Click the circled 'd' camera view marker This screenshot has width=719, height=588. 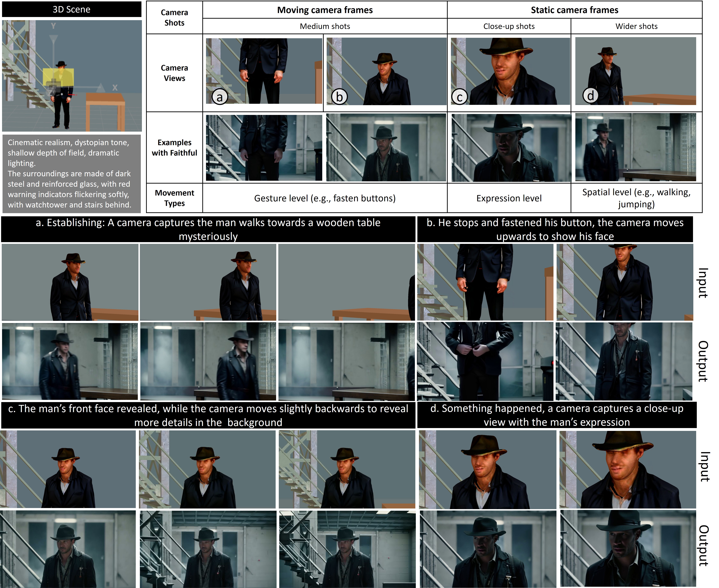coord(590,96)
